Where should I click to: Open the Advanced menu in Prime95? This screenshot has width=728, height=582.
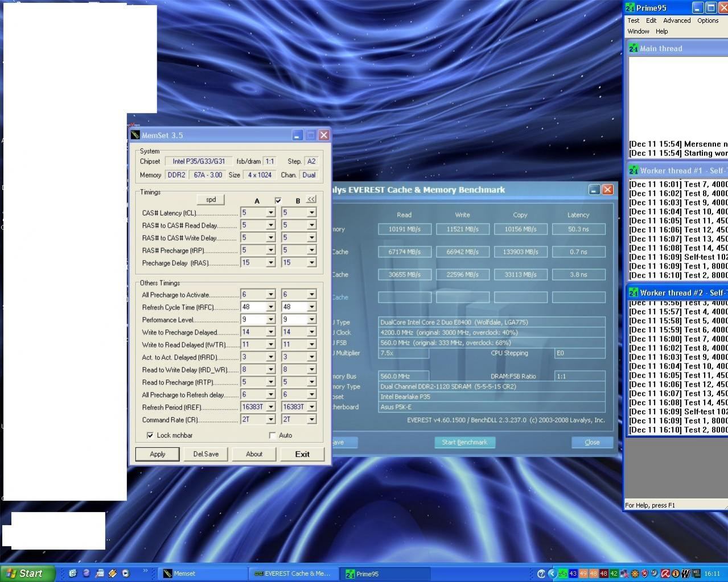[677, 20]
